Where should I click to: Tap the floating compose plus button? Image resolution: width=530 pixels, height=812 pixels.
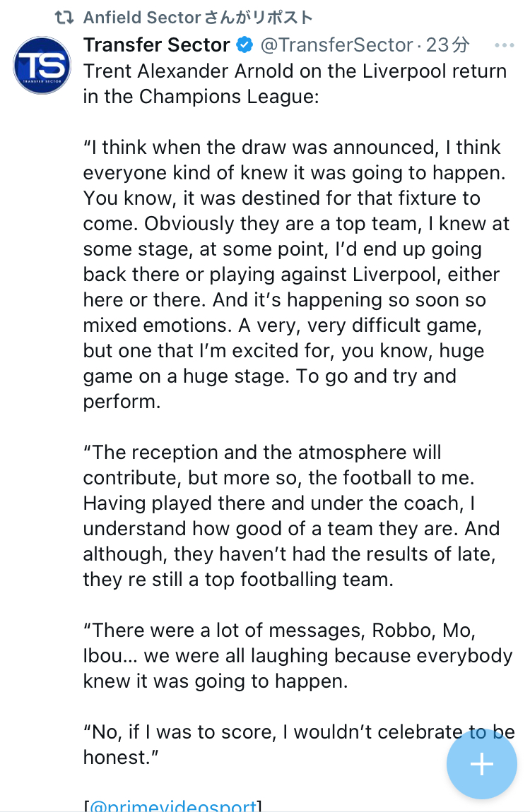click(481, 763)
